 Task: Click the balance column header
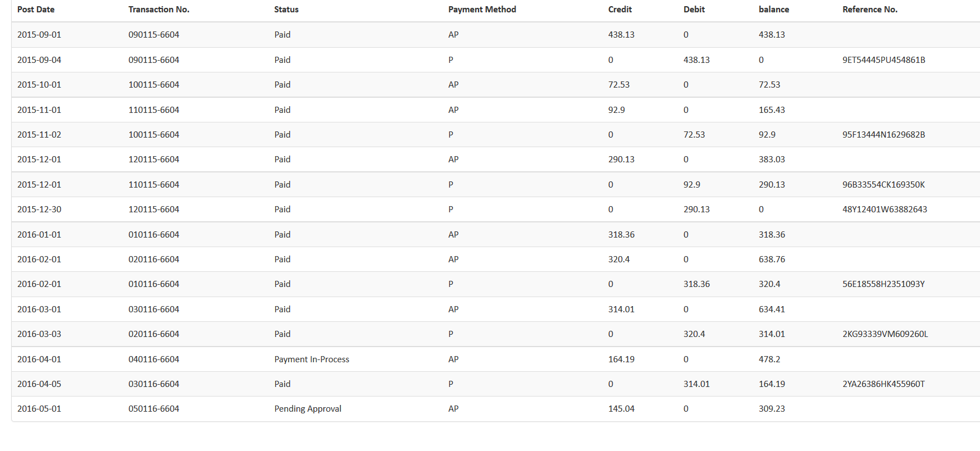(774, 10)
